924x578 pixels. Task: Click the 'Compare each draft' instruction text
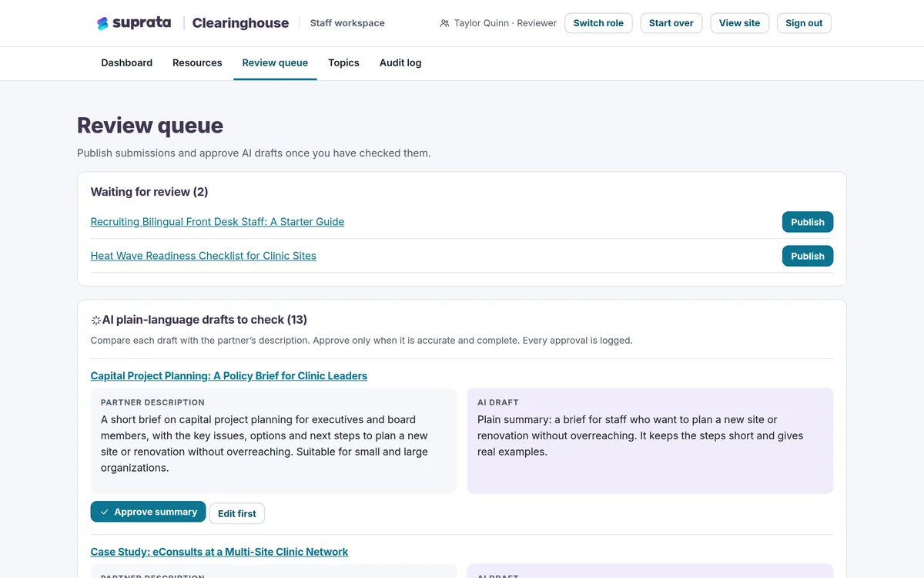(x=362, y=340)
